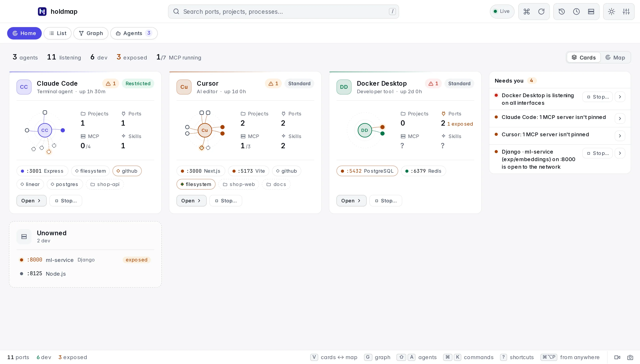The height and width of the screenshot is (364, 640).
Task: Expand the Claude Code MCP not pinned alert
Action: 620,119
